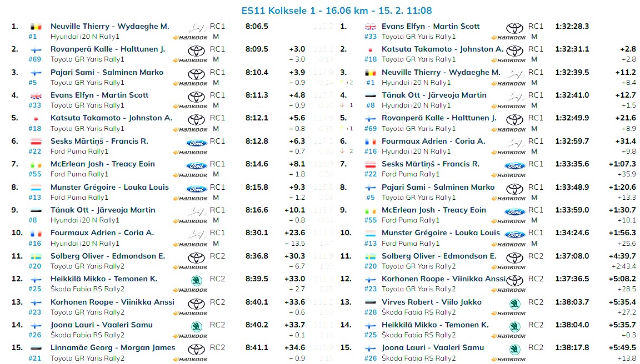
Task: Select McErlean's Ford Puma Rally1 car in stage results
Action: pyautogui.click(x=79, y=174)
